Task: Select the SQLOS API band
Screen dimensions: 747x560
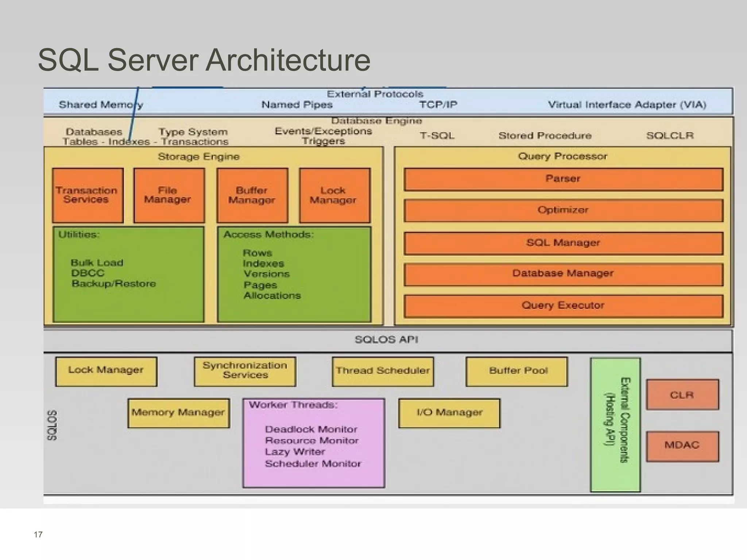Action: point(387,340)
